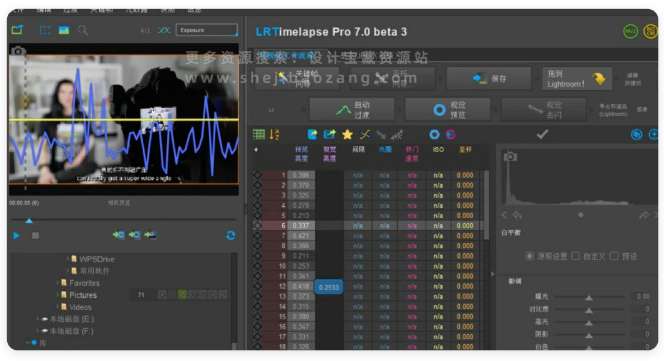Click the camera icon on the histogram
The height and width of the screenshot is (361, 664).
[510, 157]
